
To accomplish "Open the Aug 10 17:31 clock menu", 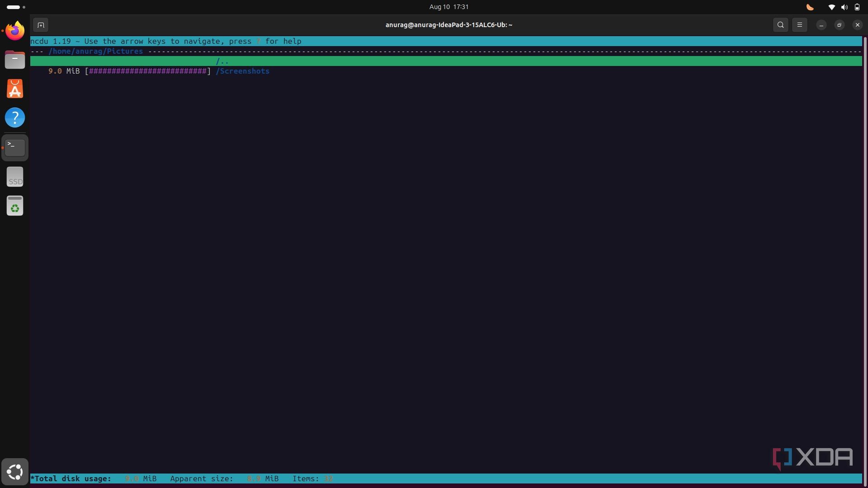I will click(449, 7).
